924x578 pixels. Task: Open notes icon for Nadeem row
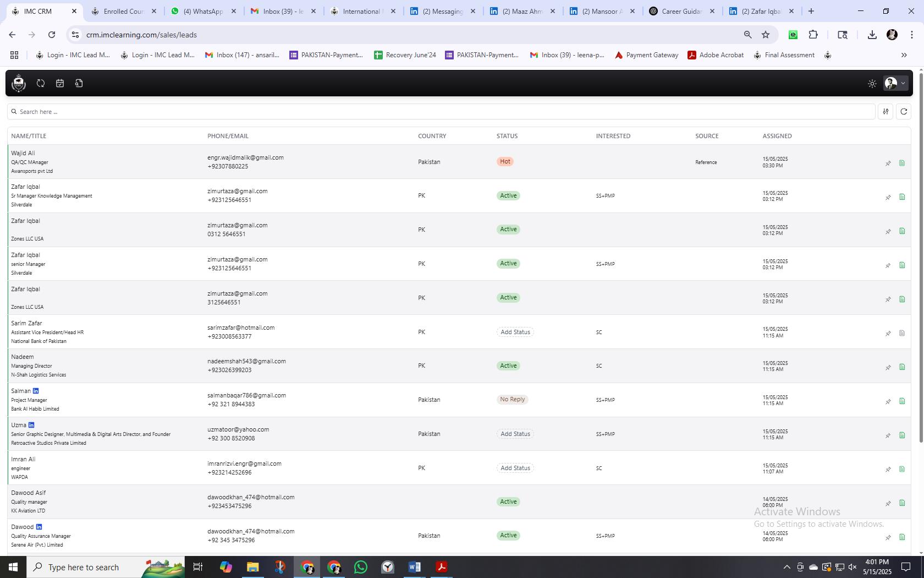902,367
